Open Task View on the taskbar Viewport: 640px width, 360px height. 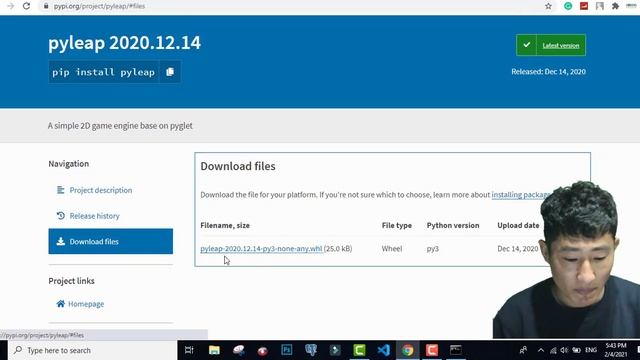point(189,350)
